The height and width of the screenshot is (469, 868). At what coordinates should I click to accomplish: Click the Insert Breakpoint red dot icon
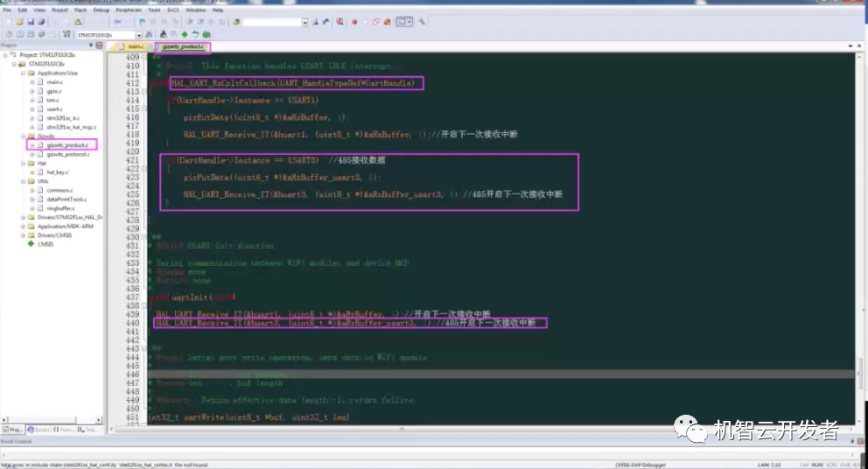coord(354,22)
